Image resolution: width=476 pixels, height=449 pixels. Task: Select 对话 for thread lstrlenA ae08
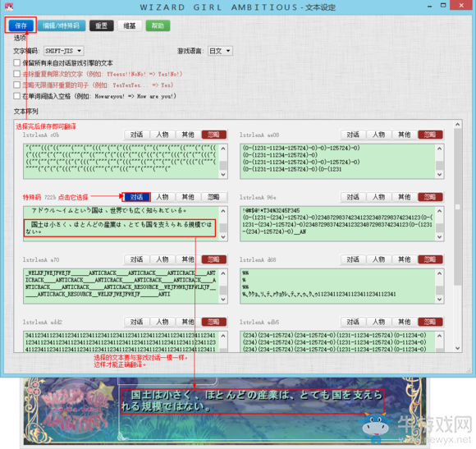point(353,135)
